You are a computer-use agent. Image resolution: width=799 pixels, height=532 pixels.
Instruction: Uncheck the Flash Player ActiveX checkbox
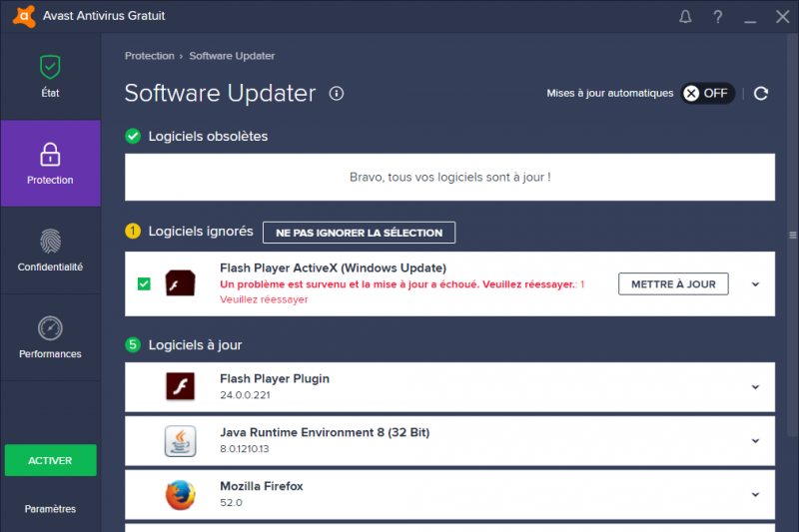[144, 283]
